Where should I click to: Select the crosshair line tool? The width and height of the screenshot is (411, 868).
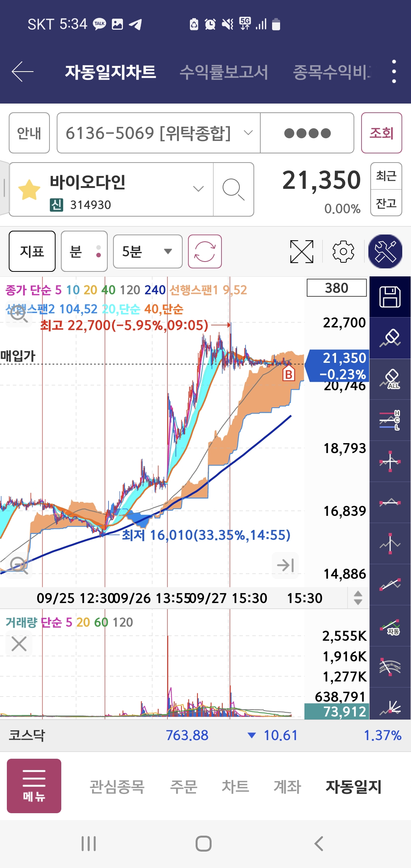tap(390, 461)
